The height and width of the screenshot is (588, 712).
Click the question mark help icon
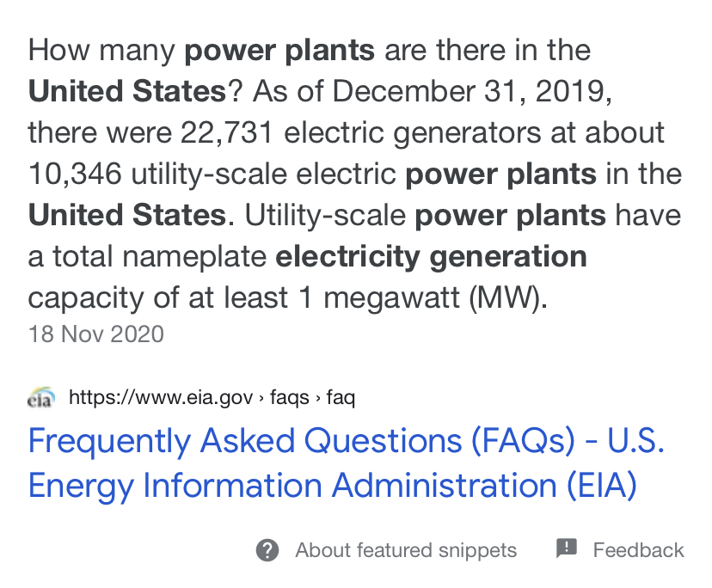tap(267, 550)
